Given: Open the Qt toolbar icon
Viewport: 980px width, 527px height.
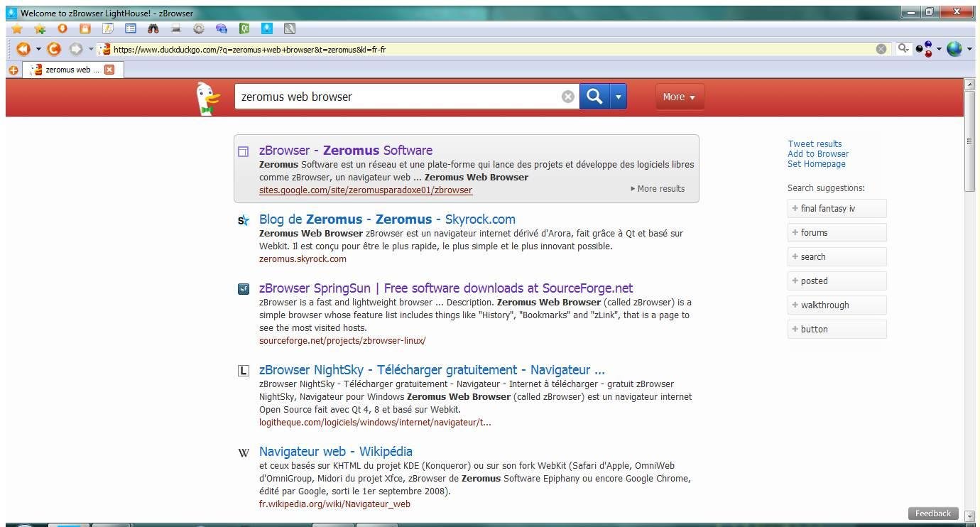Looking at the screenshot, I should pyautogui.click(x=245, y=28).
